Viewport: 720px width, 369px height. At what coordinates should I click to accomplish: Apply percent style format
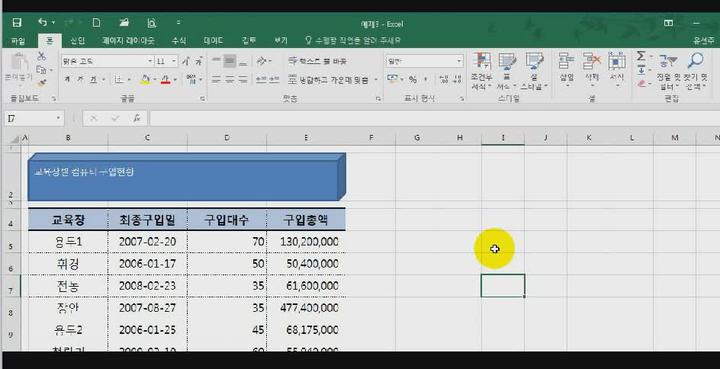point(413,80)
